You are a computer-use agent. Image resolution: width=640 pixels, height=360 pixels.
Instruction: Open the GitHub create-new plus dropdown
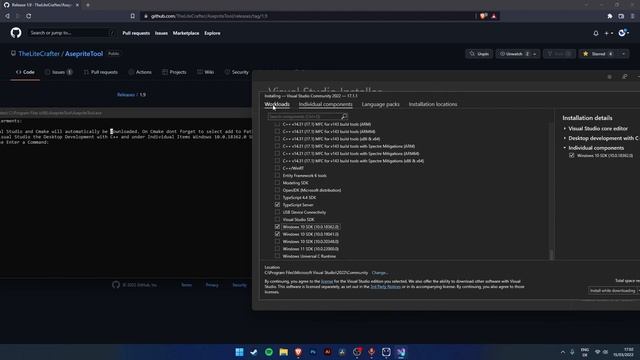609,33
